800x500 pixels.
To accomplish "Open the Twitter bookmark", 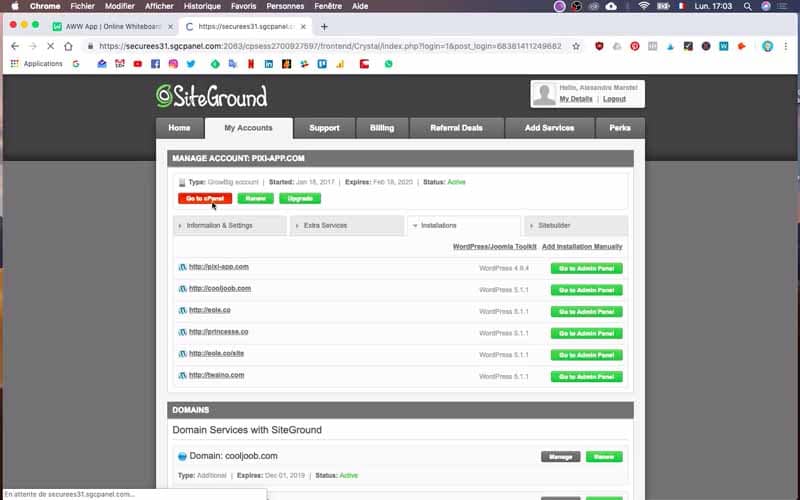I will 191,64.
